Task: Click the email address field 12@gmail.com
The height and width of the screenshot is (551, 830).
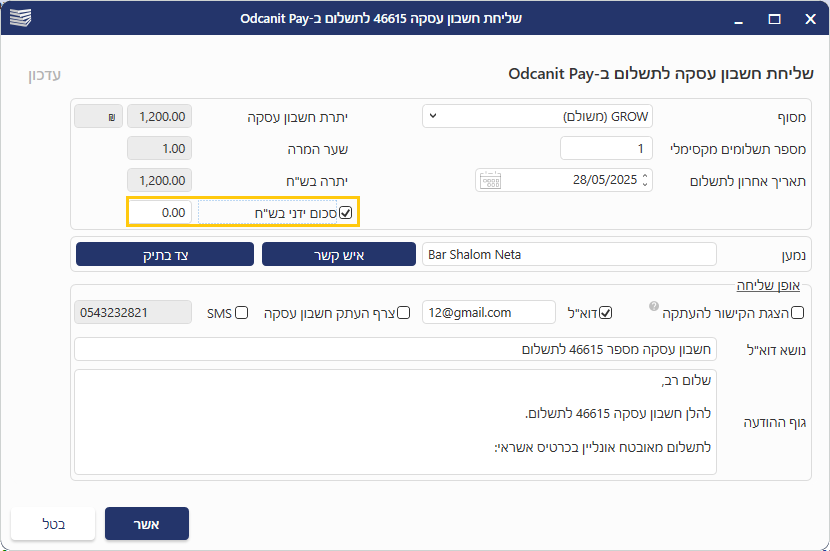Action: (488, 313)
